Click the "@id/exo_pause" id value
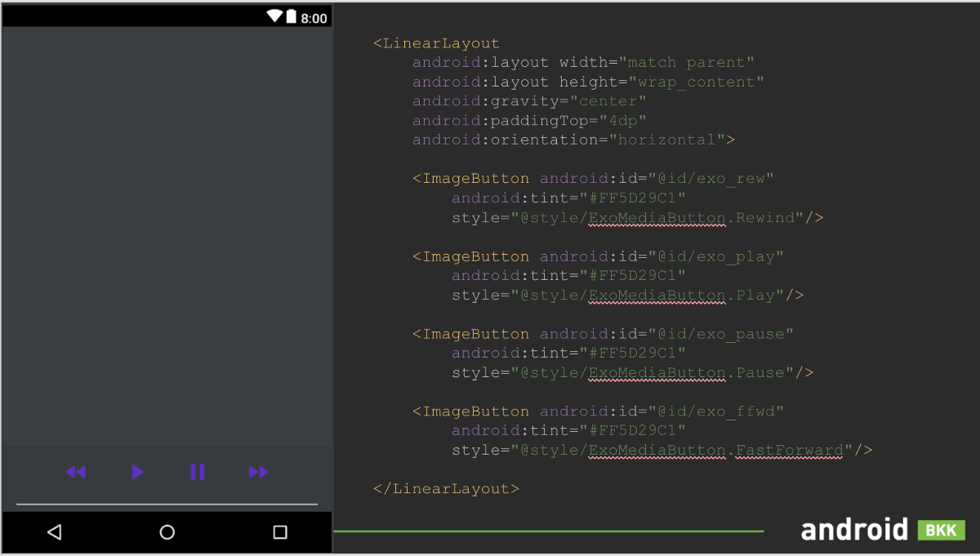 pos(721,334)
